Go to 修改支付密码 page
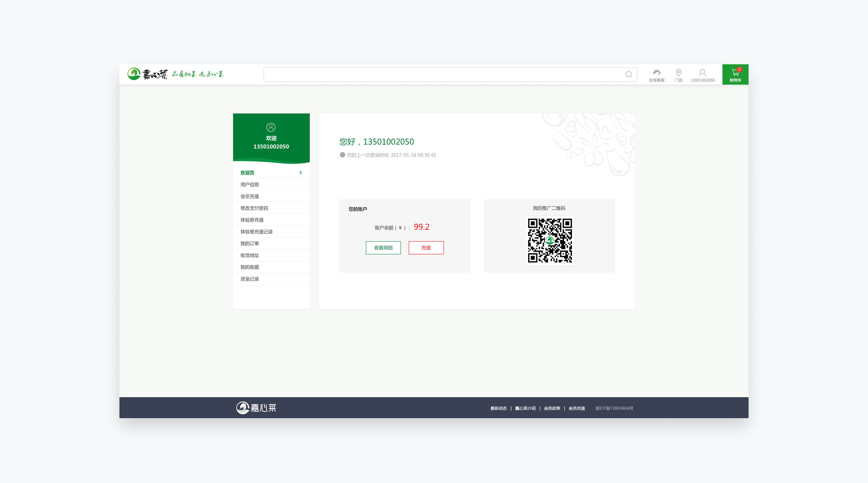This screenshot has height=483, width=868. [x=254, y=208]
